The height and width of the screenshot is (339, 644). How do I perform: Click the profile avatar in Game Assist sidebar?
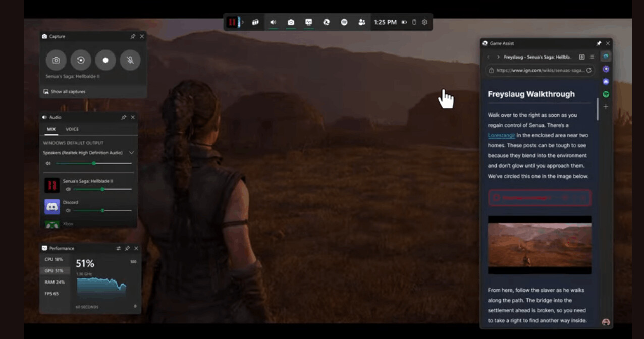click(x=606, y=322)
